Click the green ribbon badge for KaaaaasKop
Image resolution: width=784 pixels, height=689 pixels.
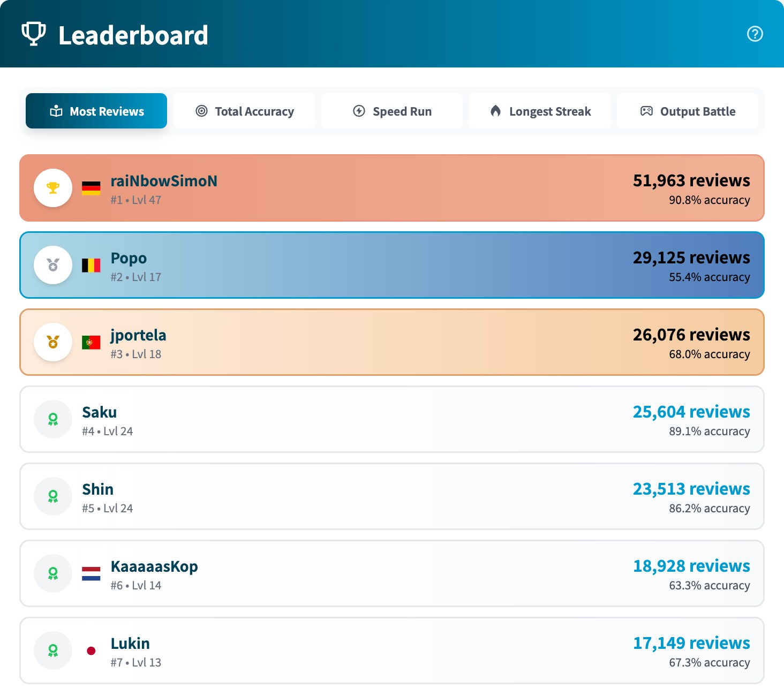(x=53, y=573)
